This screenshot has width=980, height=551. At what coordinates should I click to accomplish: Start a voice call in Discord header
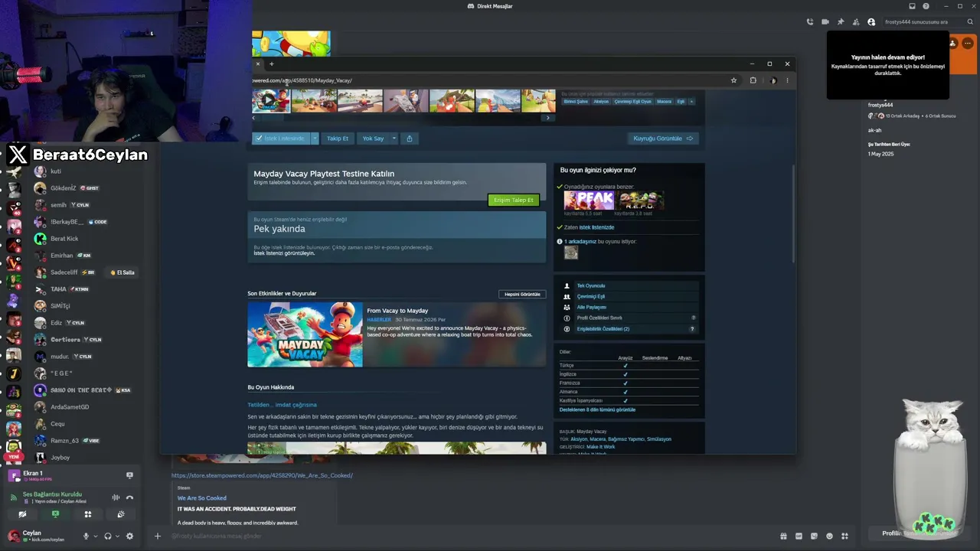810,22
